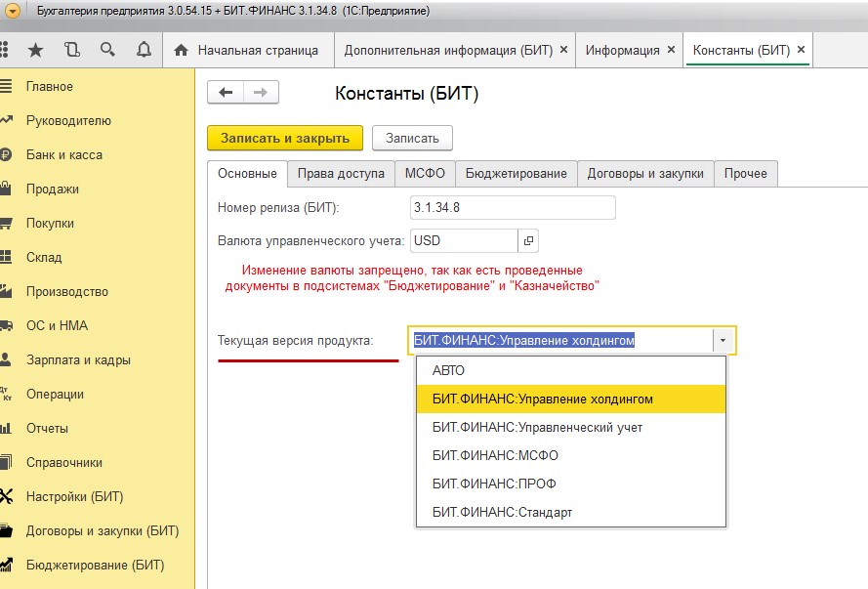The width and height of the screenshot is (868, 589).
Task: Click the search magnifier icon
Action: click(107, 50)
